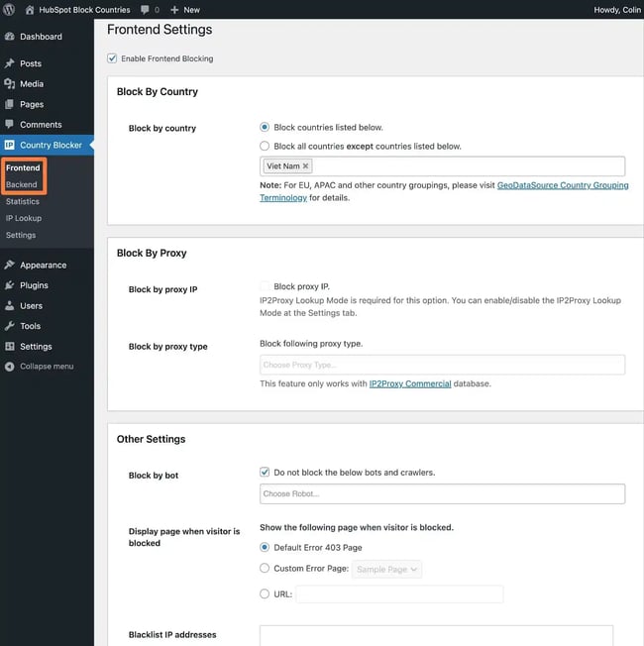This screenshot has height=646, width=644.
Task: Click the URL input field
Action: click(x=399, y=594)
